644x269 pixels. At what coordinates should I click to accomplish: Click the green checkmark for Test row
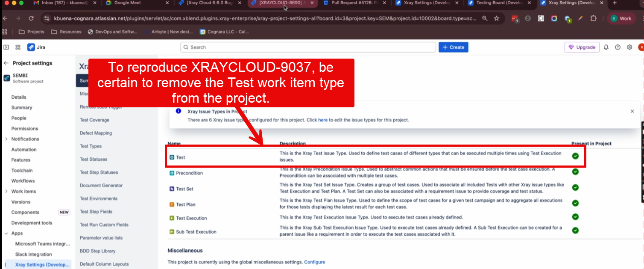(575, 156)
